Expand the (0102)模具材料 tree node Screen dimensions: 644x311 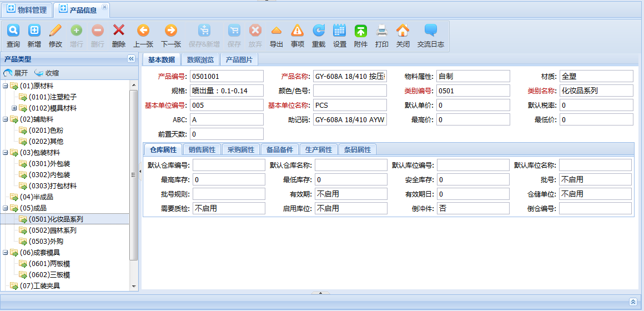[x=14, y=108]
